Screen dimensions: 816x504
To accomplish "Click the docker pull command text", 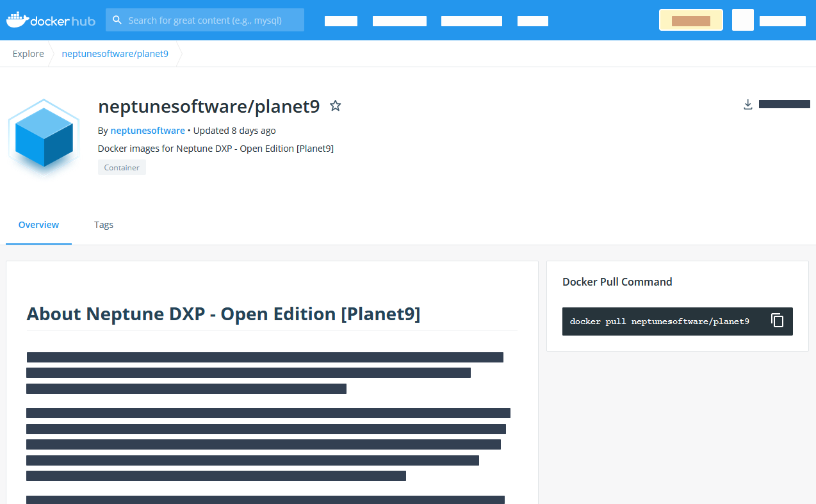I will 659,321.
